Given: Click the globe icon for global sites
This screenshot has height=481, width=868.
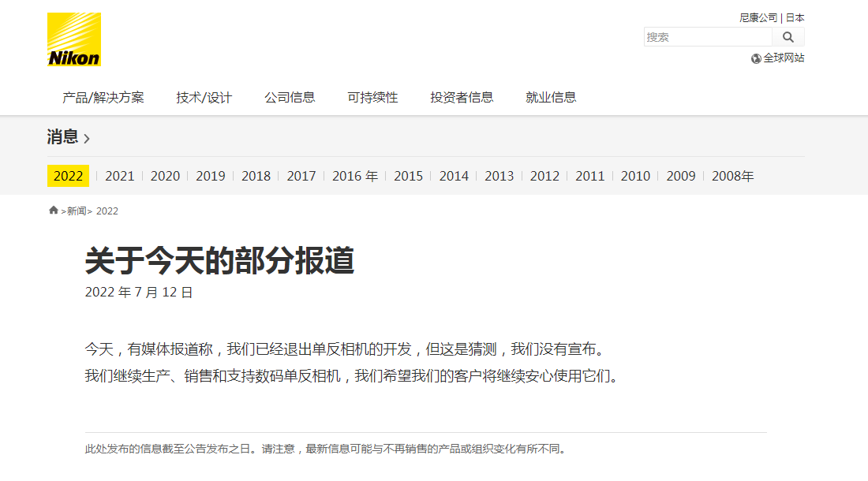Looking at the screenshot, I should pos(756,58).
